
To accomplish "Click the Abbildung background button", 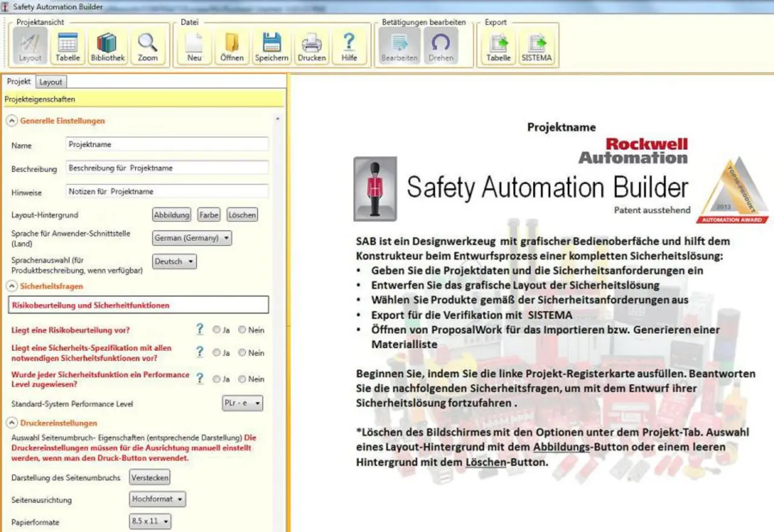I will pyautogui.click(x=172, y=215).
